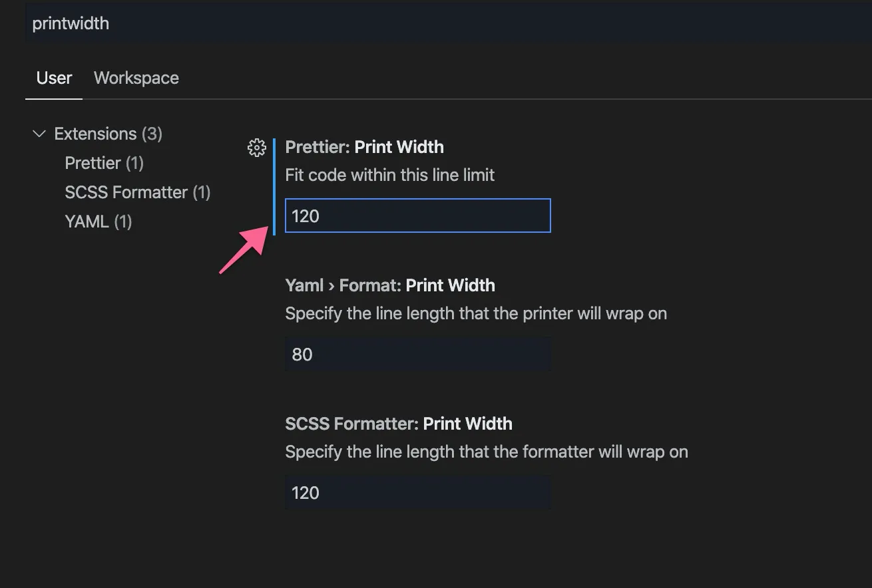Click the SCSS Formatter: Print Width title
The height and width of the screenshot is (588, 872).
pos(399,424)
